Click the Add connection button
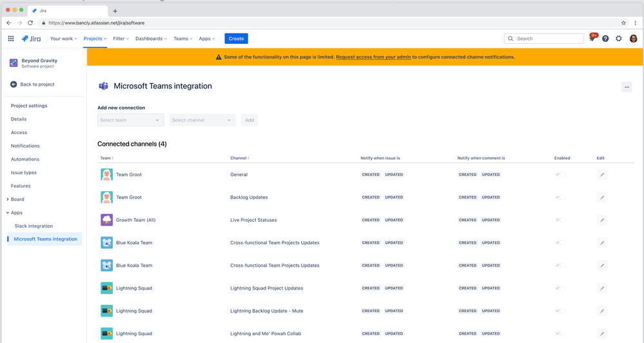 [x=249, y=120]
